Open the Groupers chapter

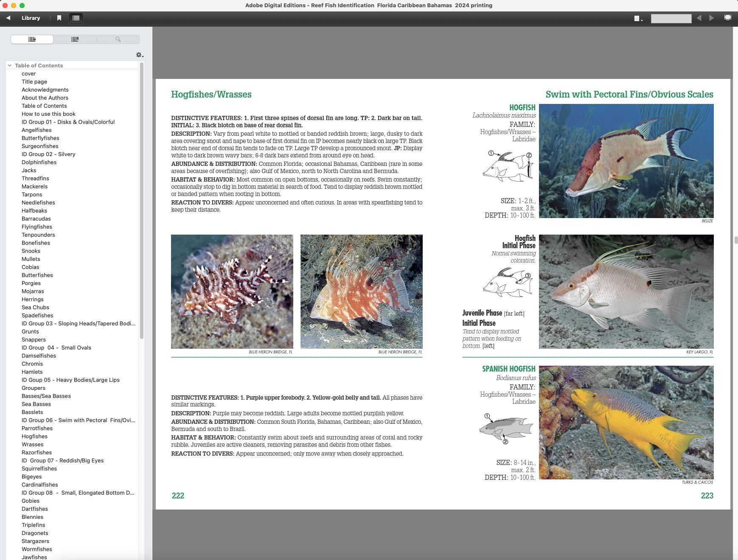(x=34, y=388)
